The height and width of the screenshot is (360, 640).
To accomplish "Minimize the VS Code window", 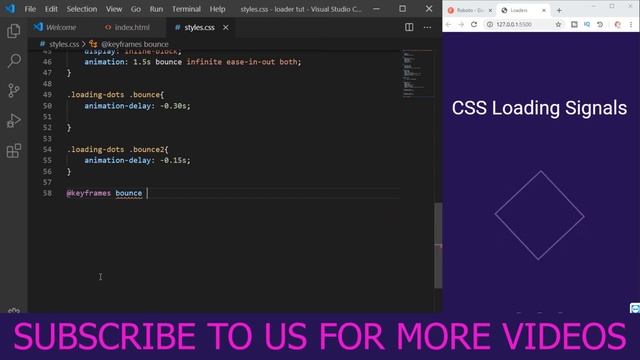I will (376, 9).
